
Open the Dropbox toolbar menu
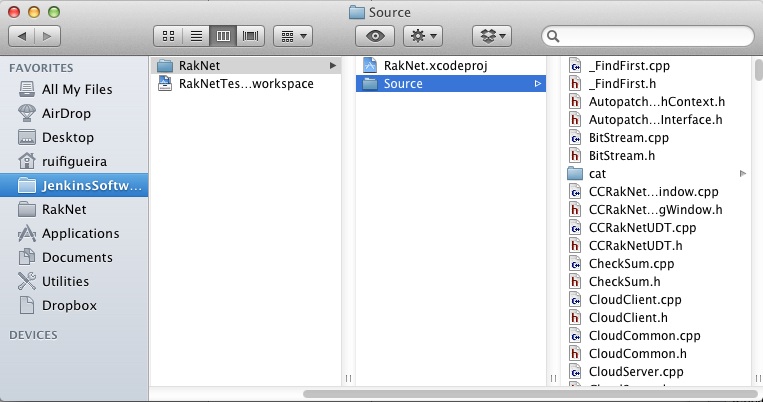click(x=491, y=35)
